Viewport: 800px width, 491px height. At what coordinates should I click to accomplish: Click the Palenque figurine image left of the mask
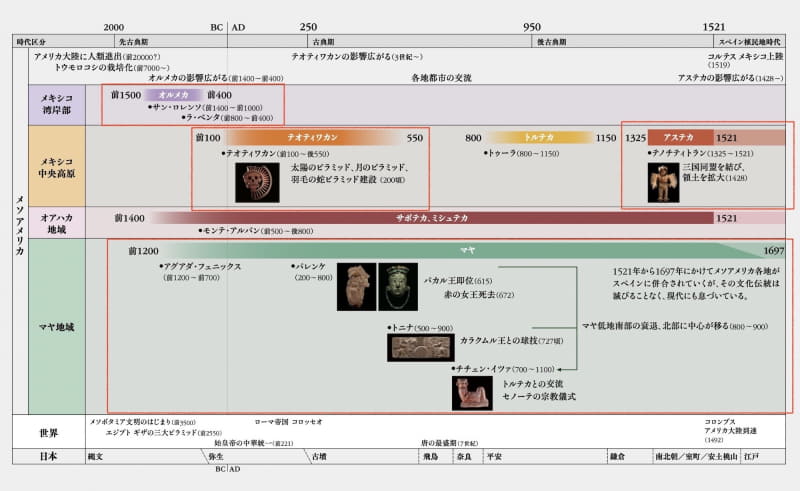coord(356,287)
